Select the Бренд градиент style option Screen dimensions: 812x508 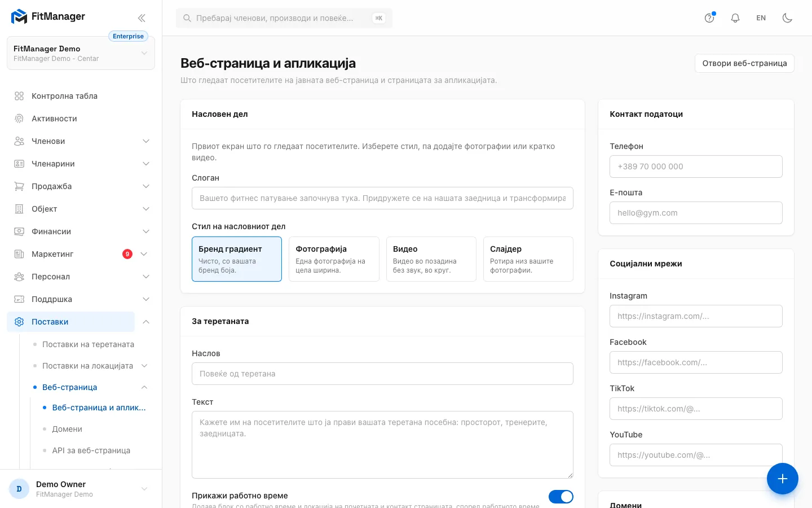click(x=237, y=259)
